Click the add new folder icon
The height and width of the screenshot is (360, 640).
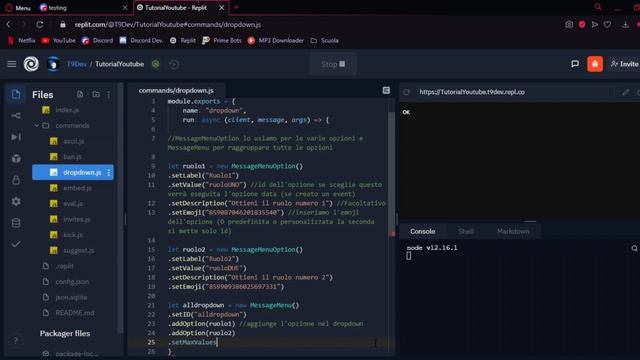pyautogui.click(x=96, y=94)
